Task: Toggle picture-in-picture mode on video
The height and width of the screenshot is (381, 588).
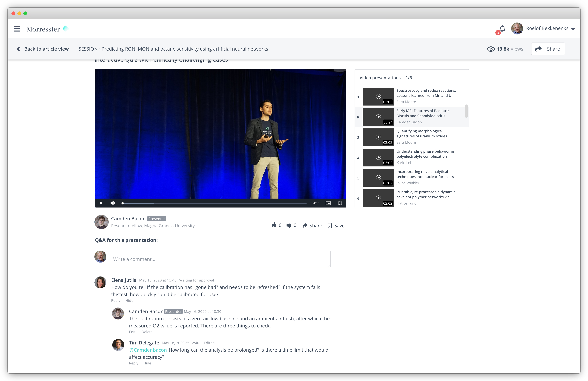Action: (328, 203)
